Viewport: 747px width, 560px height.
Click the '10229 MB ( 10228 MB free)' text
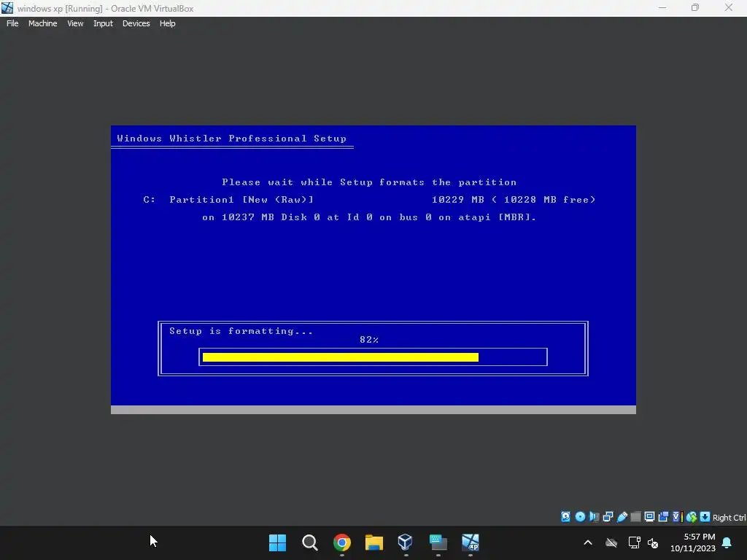(514, 200)
